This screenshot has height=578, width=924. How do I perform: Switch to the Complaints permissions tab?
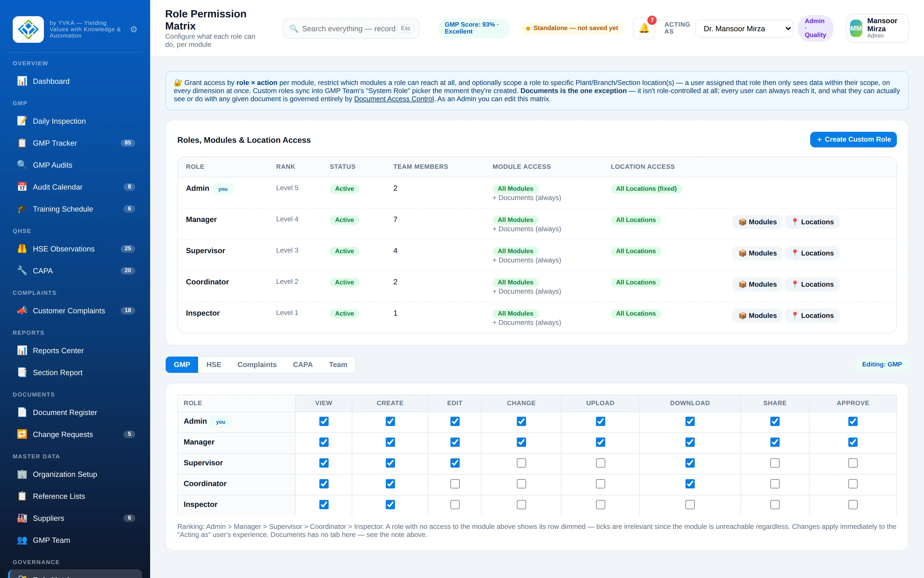click(257, 365)
